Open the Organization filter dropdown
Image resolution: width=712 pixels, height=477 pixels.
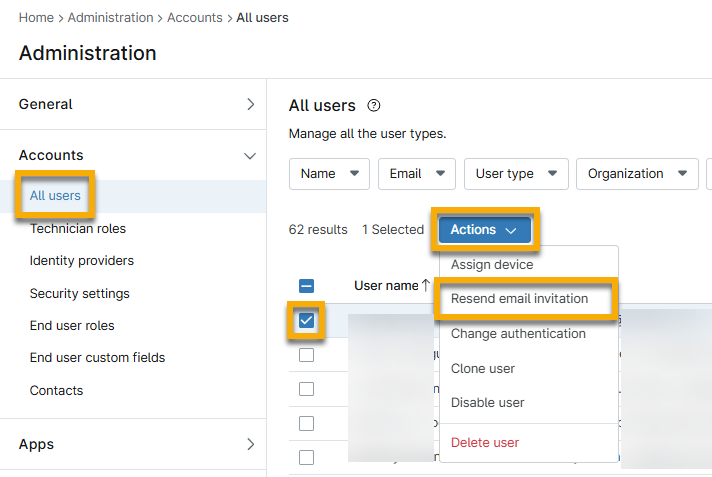tap(636, 174)
